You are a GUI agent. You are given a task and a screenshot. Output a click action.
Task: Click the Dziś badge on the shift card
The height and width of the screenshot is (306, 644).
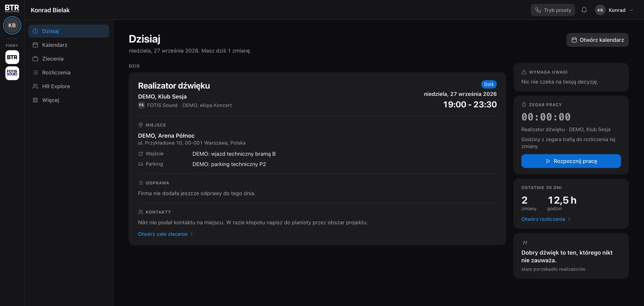pyautogui.click(x=489, y=84)
